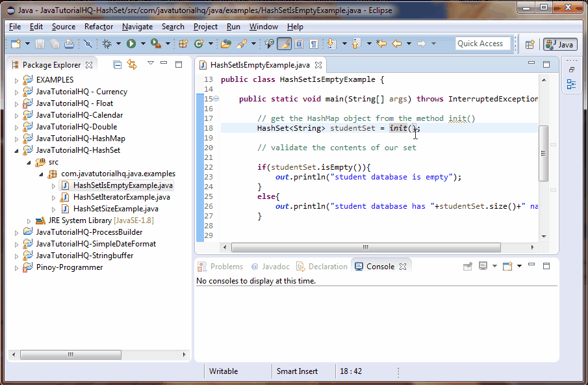Switch to the Java perspective button

pos(559,45)
